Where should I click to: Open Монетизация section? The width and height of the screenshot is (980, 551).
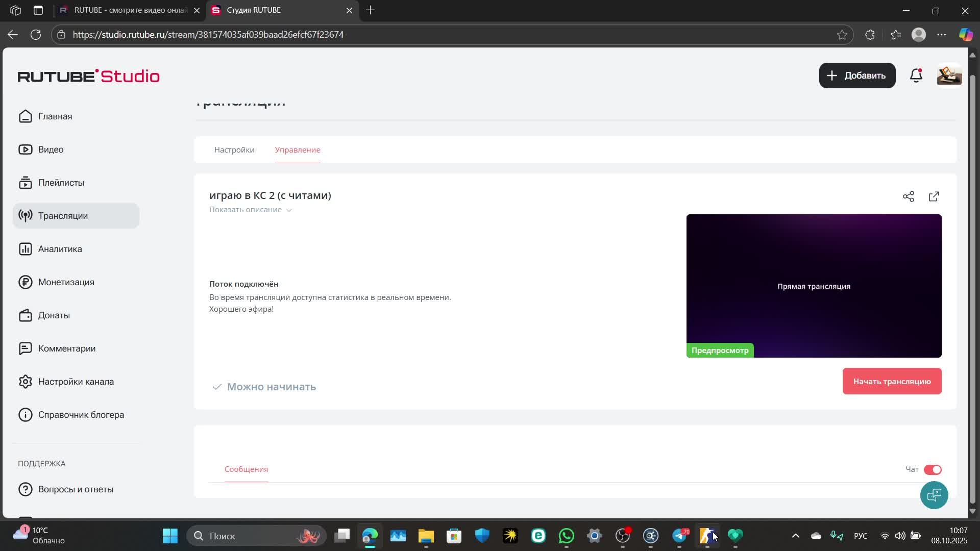pyautogui.click(x=66, y=282)
